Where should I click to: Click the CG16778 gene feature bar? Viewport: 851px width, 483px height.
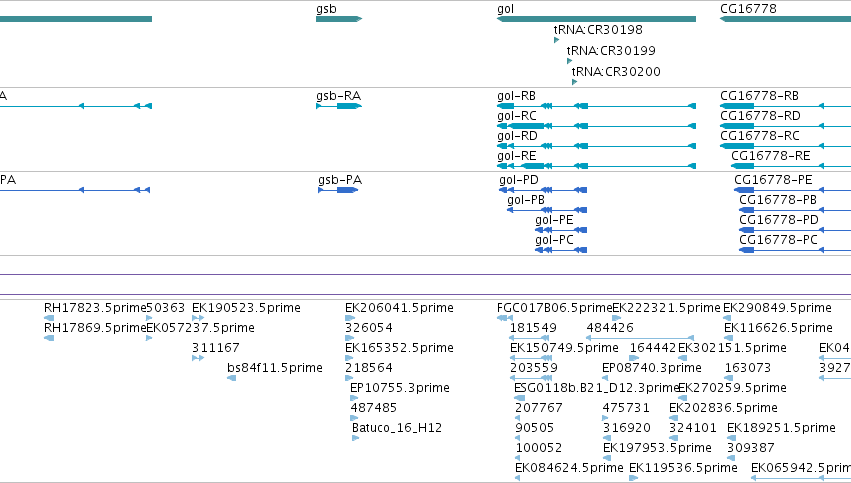785,19
